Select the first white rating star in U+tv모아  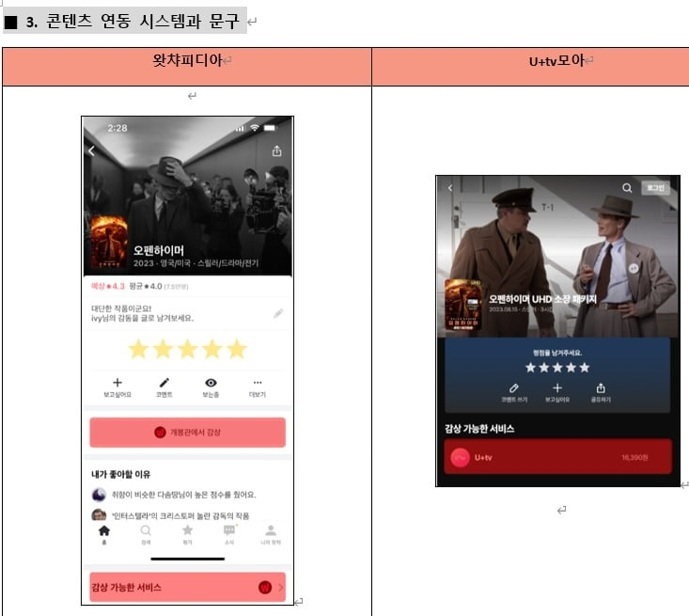(530, 368)
